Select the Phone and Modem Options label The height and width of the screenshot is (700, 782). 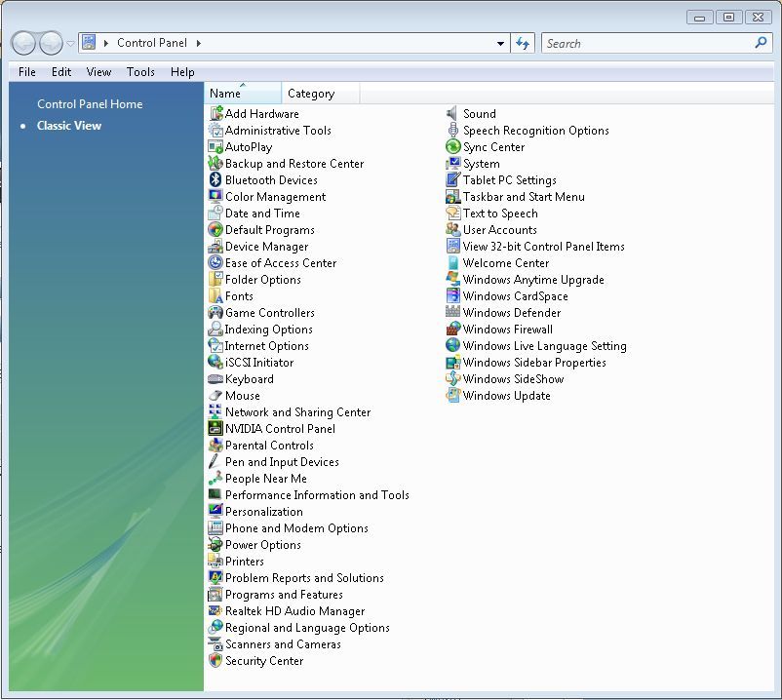click(296, 528)
